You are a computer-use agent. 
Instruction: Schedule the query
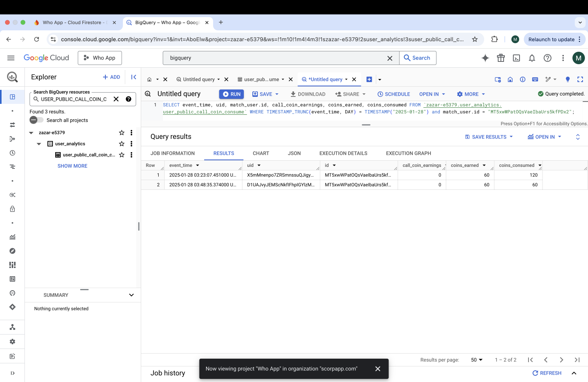click(x=394, y=94)
